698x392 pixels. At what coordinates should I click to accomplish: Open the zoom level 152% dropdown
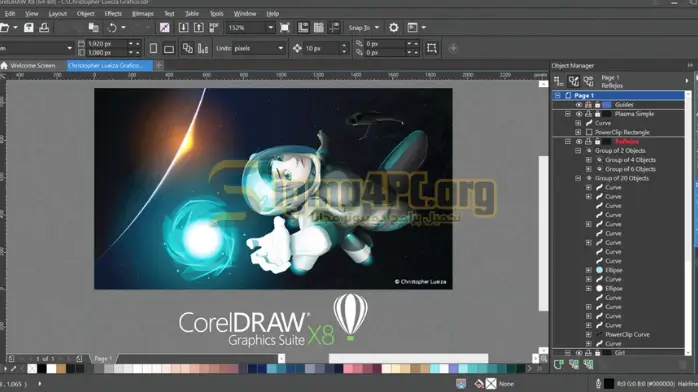click(270, 28)
